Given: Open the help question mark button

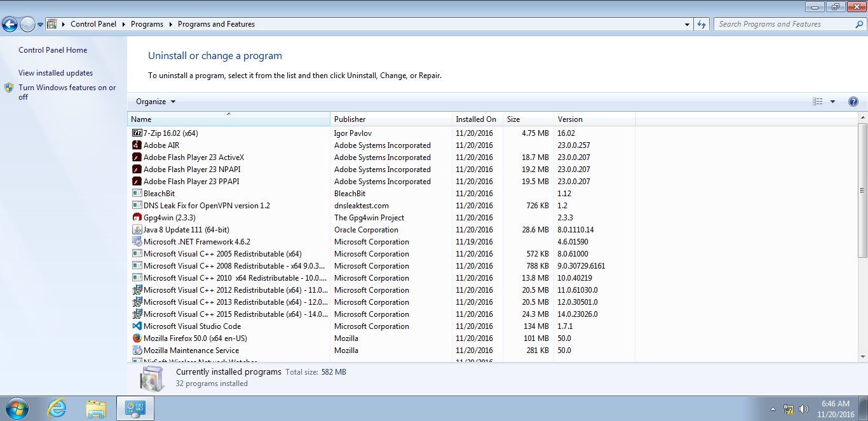Looking at the screenshot, I should 853,102.
